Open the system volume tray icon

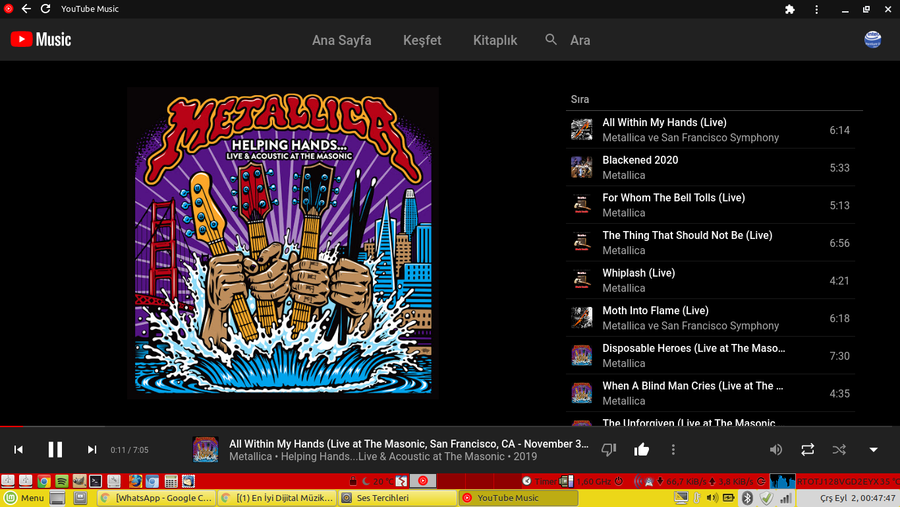click(712, 498)
